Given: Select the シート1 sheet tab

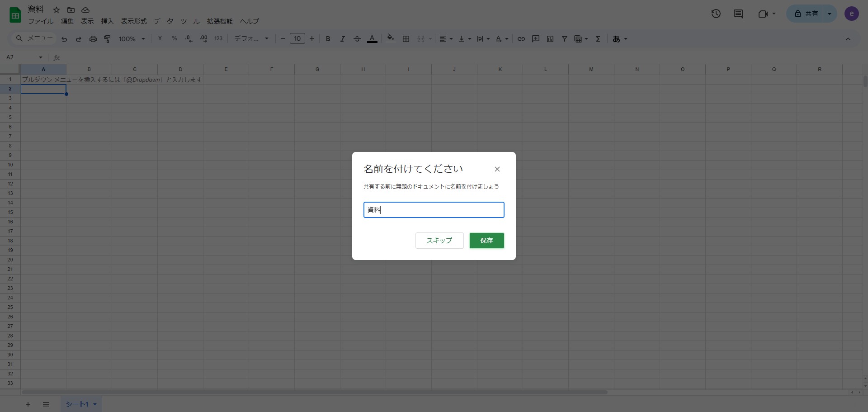Looking at the screenshot, I should [x=81, y=404].
